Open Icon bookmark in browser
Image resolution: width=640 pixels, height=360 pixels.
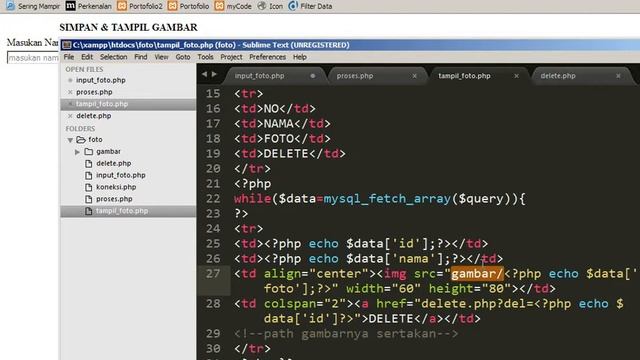coord(270,6)
